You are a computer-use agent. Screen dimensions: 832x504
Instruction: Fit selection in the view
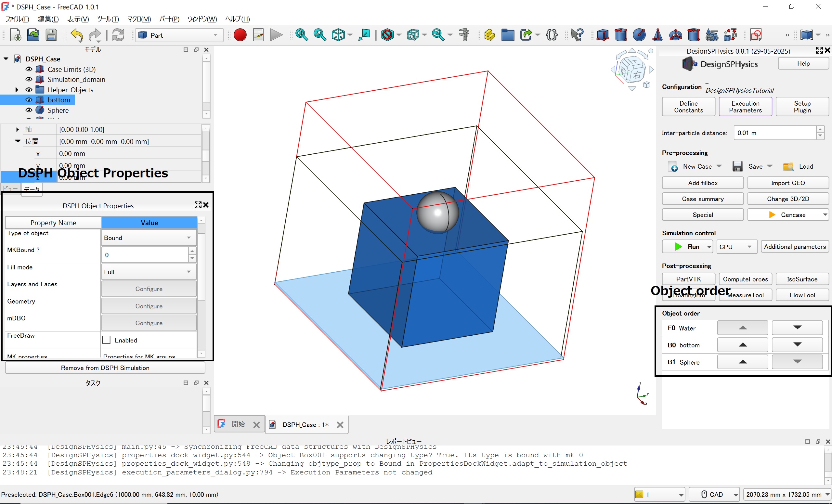tap(320, 35)
